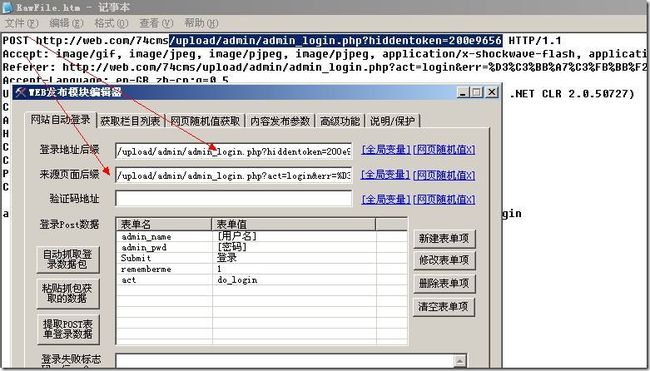The width and height of the screenshot is (650, 371).
Task: Click 网页随机值X link beside 验证码地址
Action: [x=444, y=199]
